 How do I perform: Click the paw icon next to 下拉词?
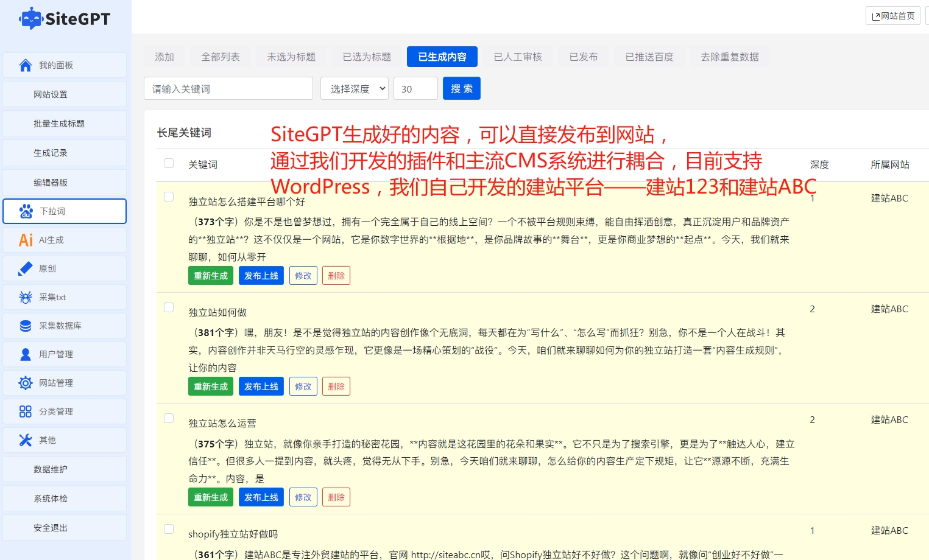pyautogui.click(x=26, y=211)
